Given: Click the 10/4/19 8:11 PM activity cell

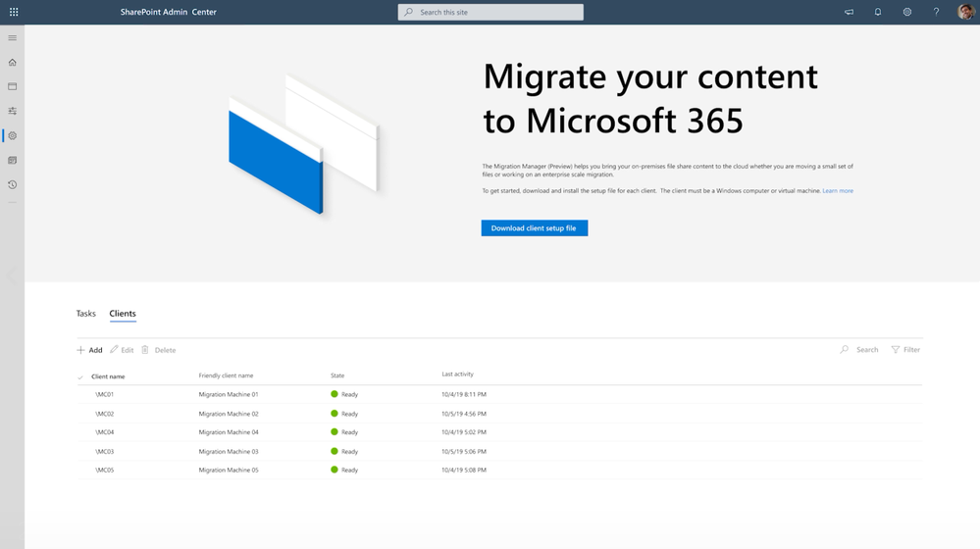Looking at the screenshot, I should coord(464,395).
